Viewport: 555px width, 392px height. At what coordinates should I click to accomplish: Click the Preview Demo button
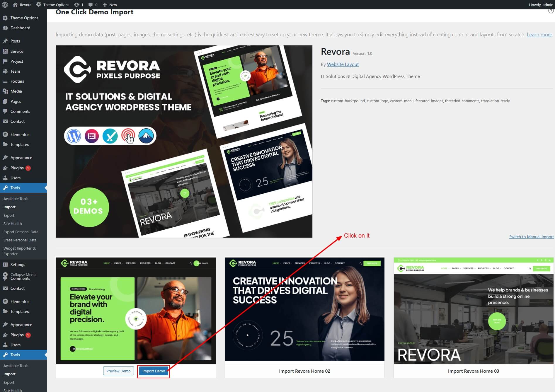pos(118,371)
